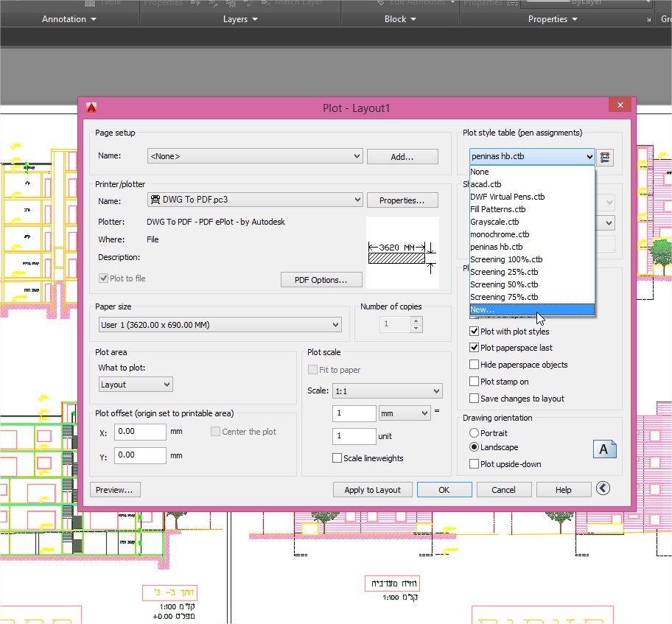The height and width of the screenshot is (624, 672).
Task: Click the PDF Options button
Action: pos(322,280)
